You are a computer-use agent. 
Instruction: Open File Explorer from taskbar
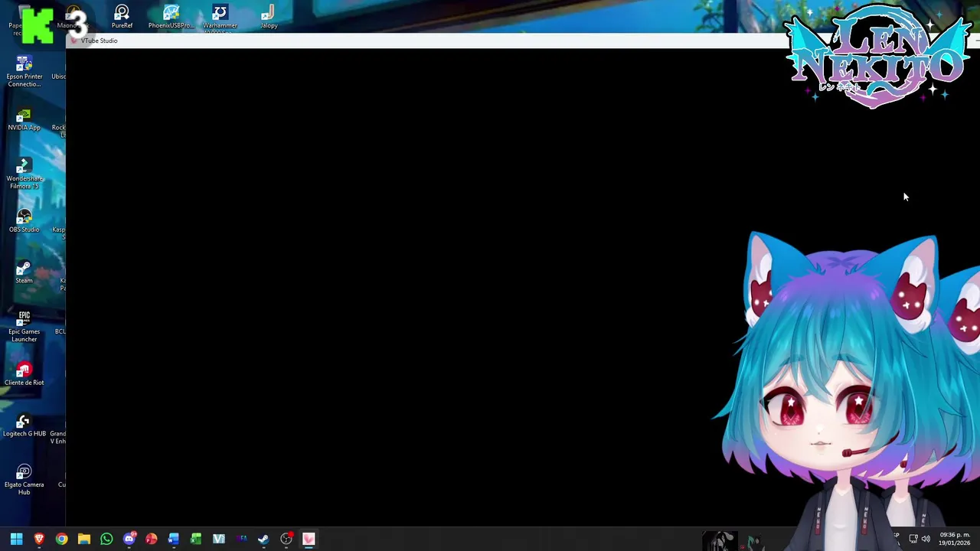click(x=84, y=539)
